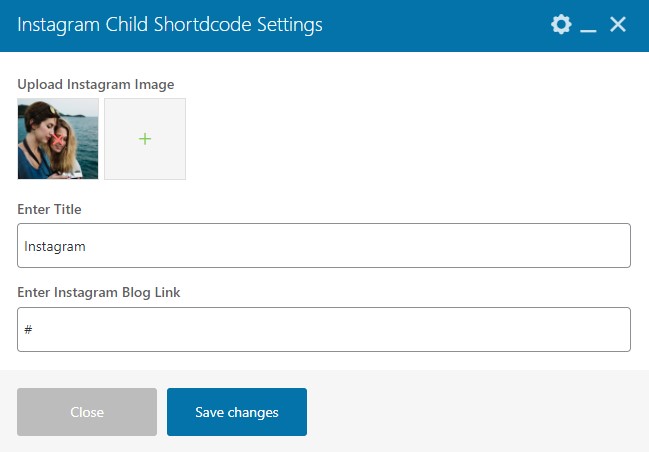Click the sea background of uploaded thumbnail
This screenshot has height=452, width=649.
[x=88, y=137]
